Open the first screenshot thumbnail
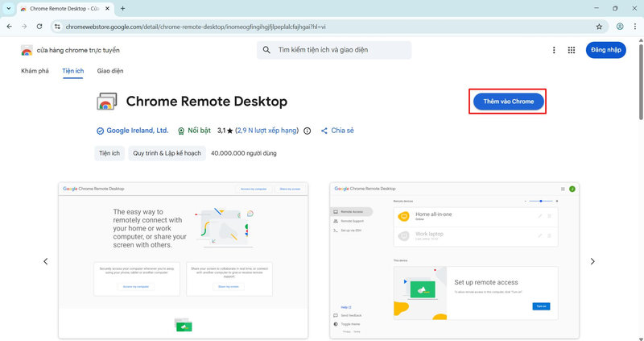Viewport: 644px width, 341px height. tap(184, 261)
